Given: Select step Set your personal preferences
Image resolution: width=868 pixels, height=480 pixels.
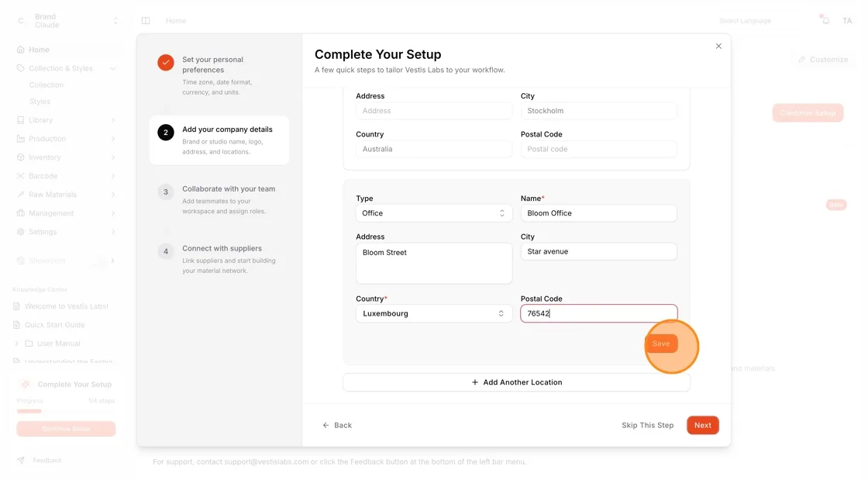Looking at the screenshot, I should point(219,75).
